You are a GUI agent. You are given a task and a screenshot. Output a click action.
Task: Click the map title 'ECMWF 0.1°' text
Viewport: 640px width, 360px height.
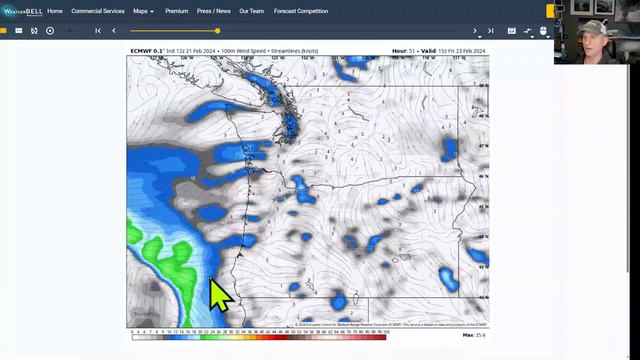pos(147,51)
